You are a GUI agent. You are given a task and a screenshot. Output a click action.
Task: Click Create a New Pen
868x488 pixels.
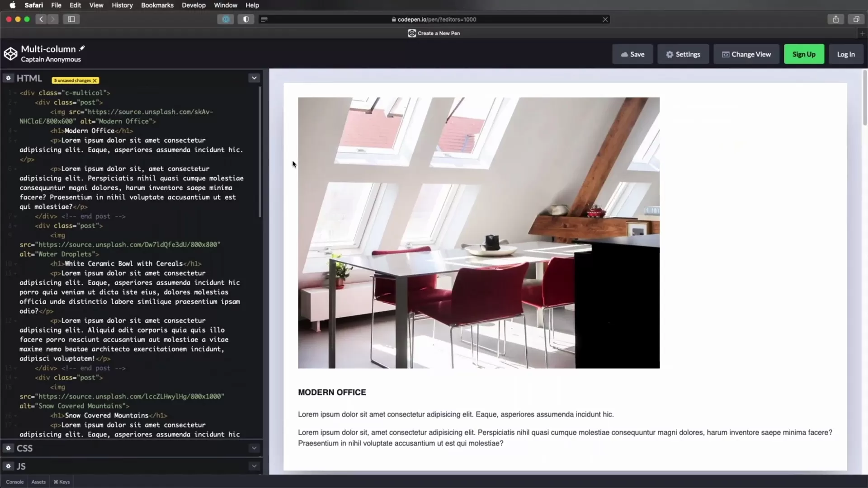pos(434,33)
